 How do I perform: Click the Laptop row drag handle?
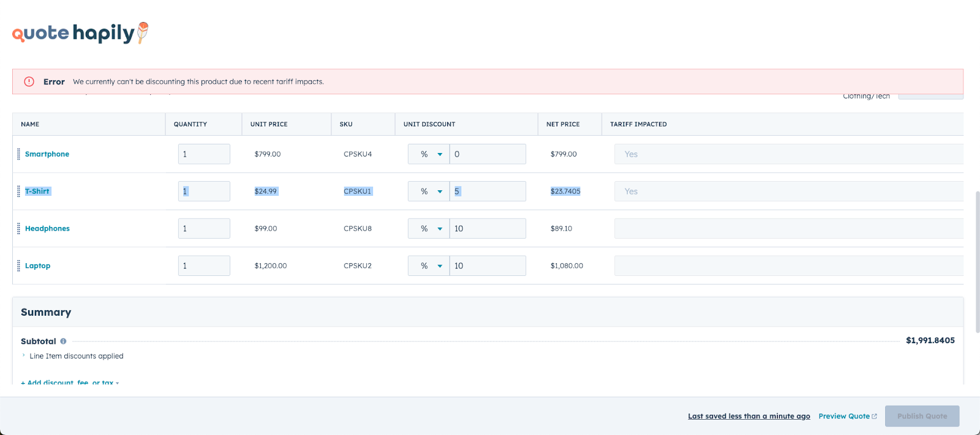pos(18,266)
